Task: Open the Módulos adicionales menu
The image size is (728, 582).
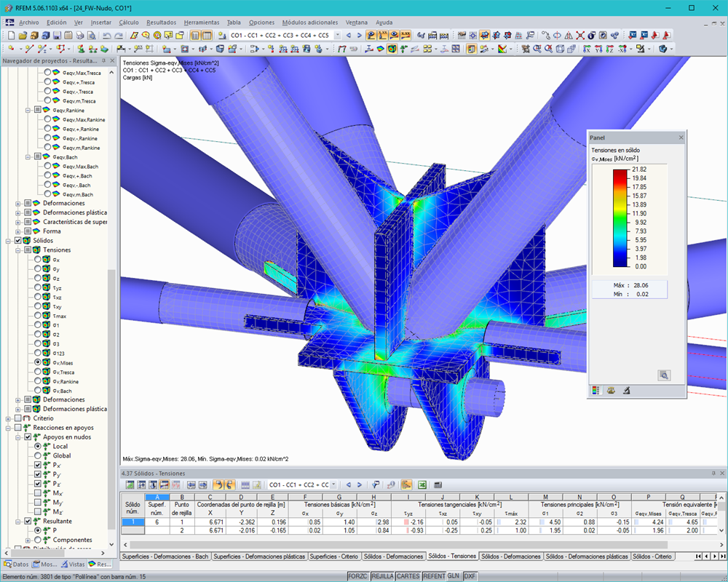Action: coord(310,23)
